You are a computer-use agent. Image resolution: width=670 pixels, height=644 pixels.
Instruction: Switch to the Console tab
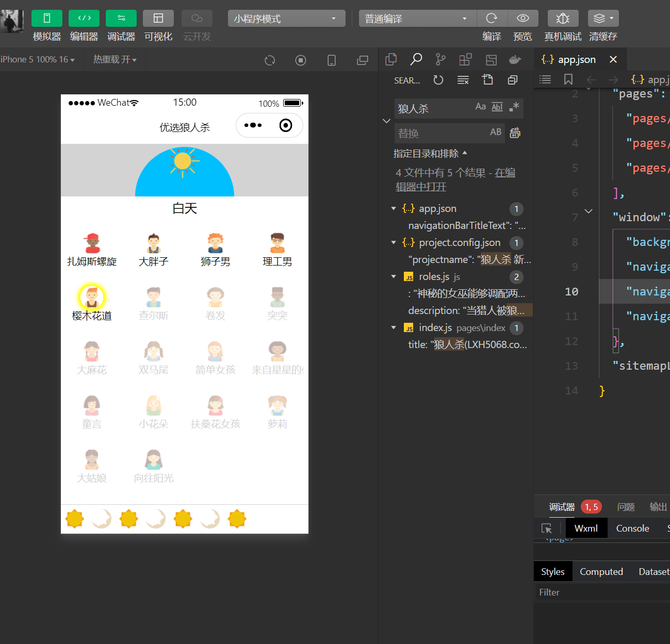pyautogui.click(x=632, y=529)
